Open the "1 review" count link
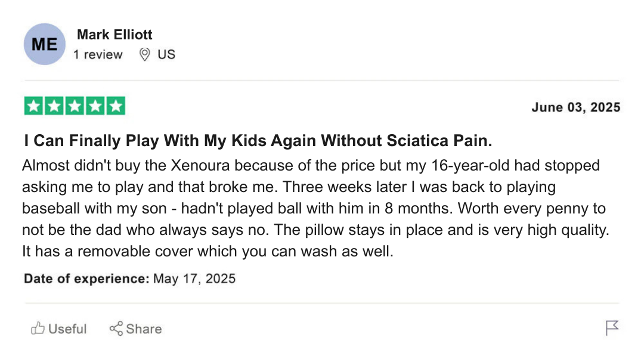644x353 pixels. (x=98, y=55)
